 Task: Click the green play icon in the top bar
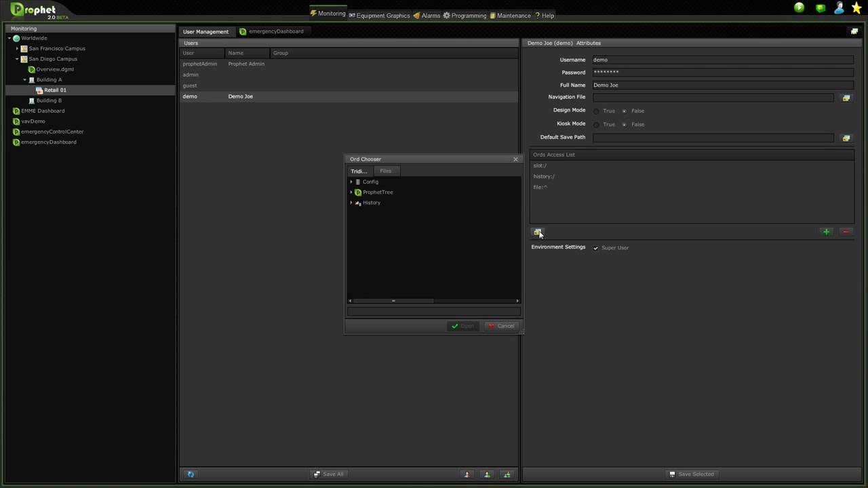(800, 7)
